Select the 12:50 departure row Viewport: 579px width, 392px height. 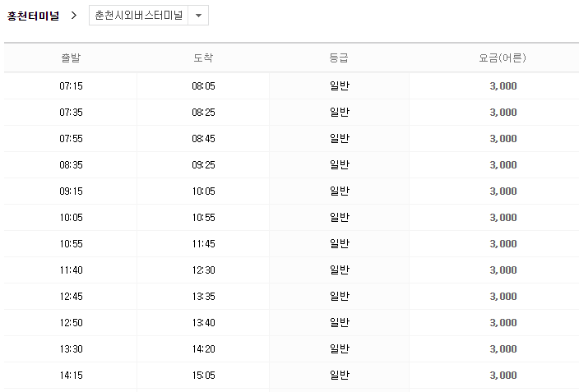pyautogui.click(x=71, y=323)
